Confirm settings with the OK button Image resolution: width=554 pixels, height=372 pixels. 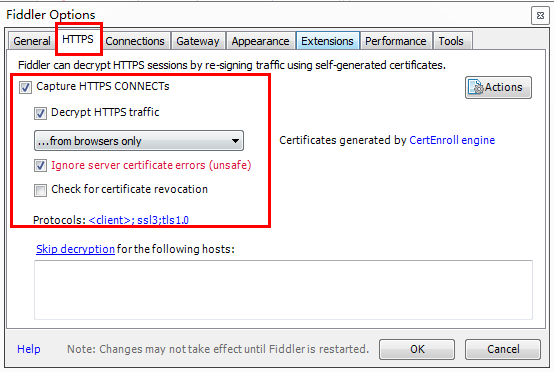(417, 349)
